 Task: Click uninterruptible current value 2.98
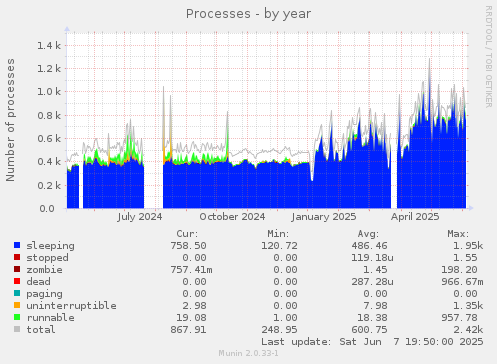(x=194, y=306)
